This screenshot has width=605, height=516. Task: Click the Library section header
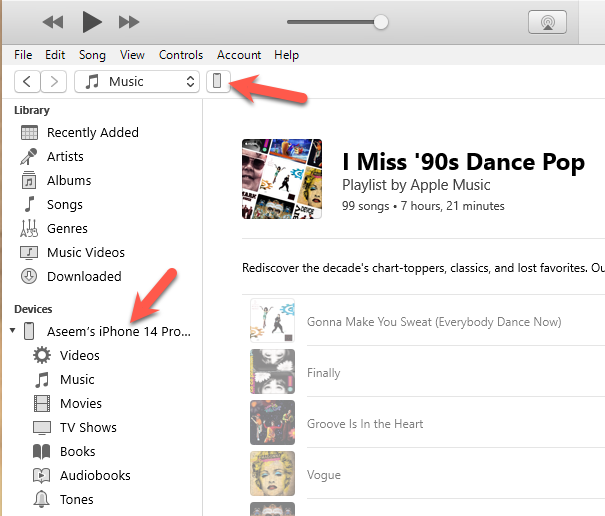[32, 110]
